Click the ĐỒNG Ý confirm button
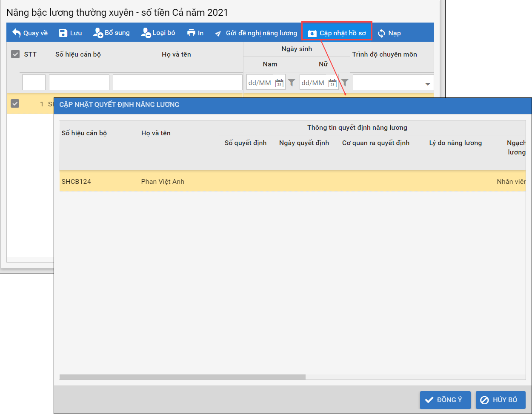This screenshot has height=414, width=532. (x=445, y=400)
